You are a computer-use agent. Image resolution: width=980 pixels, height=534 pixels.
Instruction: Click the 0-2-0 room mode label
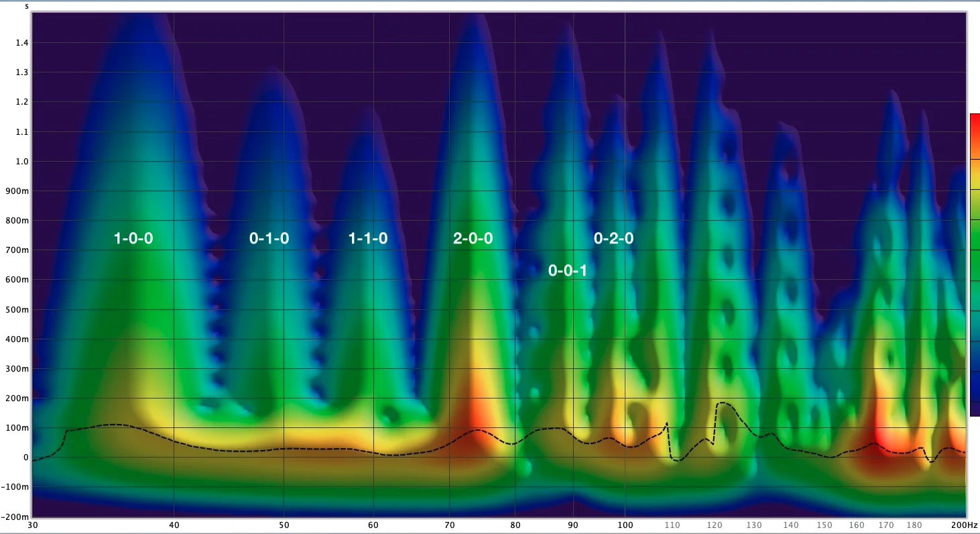pos(613,238)
